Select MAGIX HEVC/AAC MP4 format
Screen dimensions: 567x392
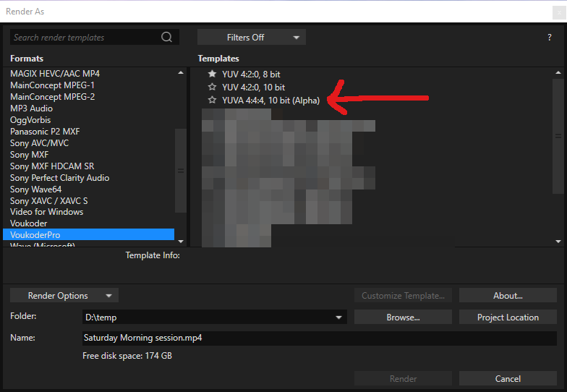click(x=55, y=74)
